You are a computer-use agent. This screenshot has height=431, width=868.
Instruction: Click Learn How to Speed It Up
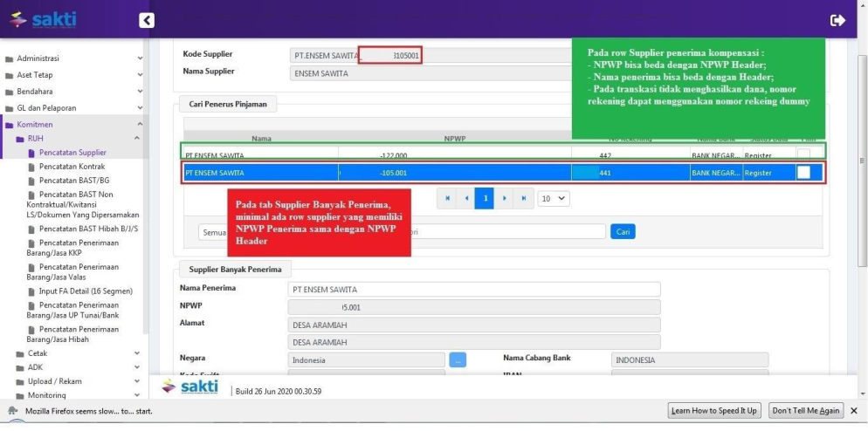(714, 410)
